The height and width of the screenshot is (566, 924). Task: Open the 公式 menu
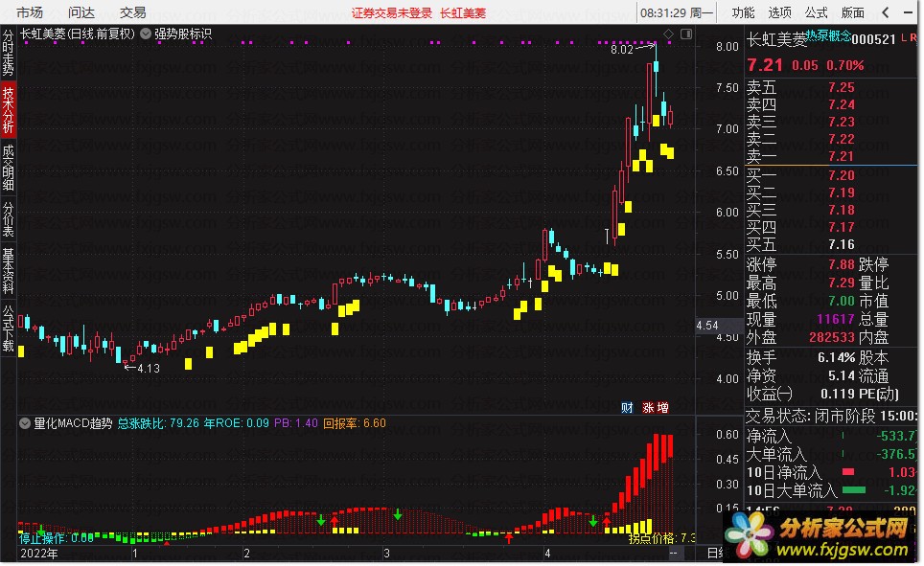click(x=816, y=12)
